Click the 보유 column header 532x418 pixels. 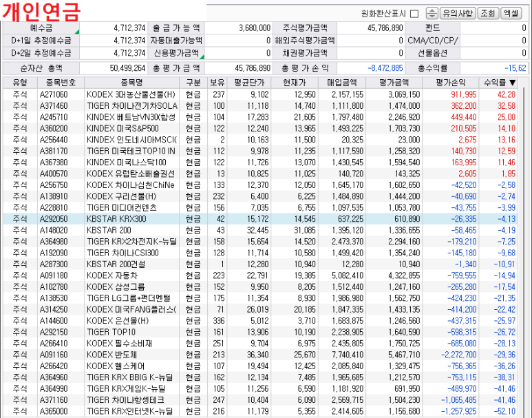coord(217,83)
